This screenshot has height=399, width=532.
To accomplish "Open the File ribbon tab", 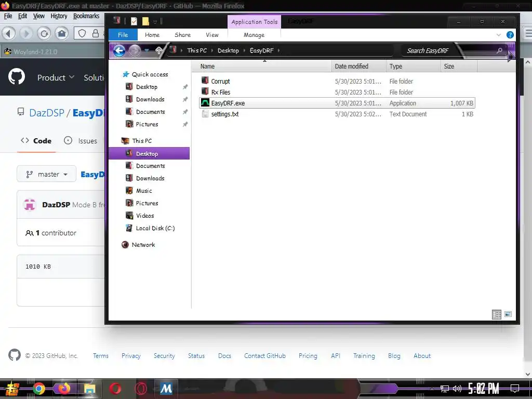I will click(123, 35).
